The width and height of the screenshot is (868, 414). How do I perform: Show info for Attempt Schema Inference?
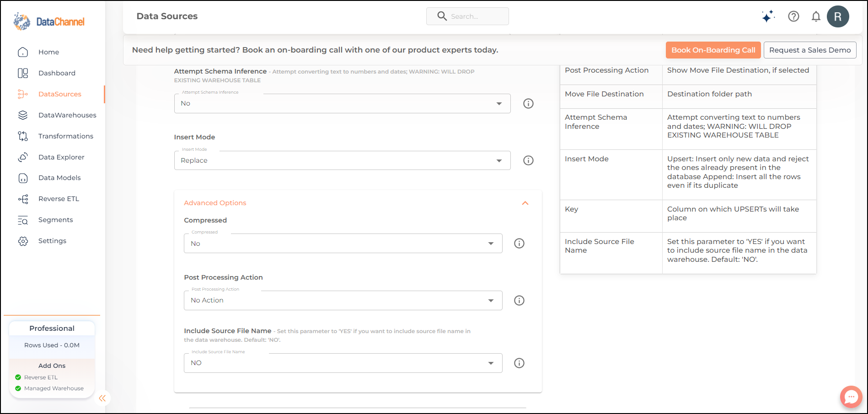point(528,104)
